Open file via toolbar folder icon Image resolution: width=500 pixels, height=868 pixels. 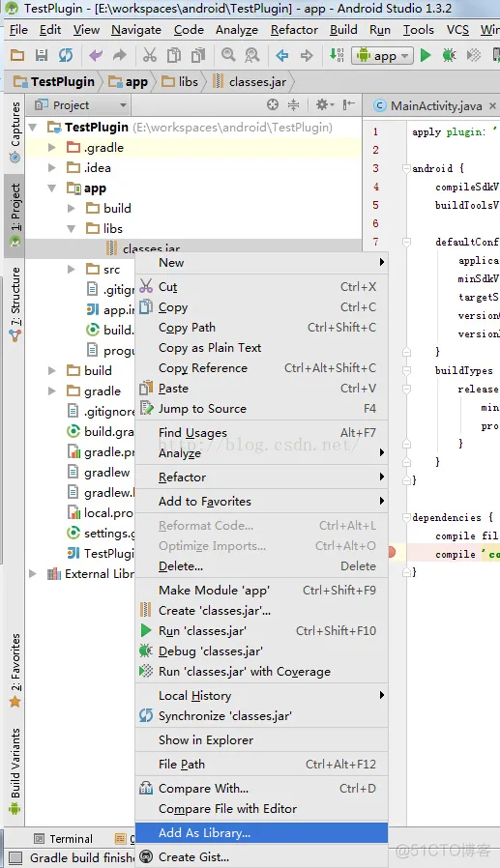tap(17, 55)
